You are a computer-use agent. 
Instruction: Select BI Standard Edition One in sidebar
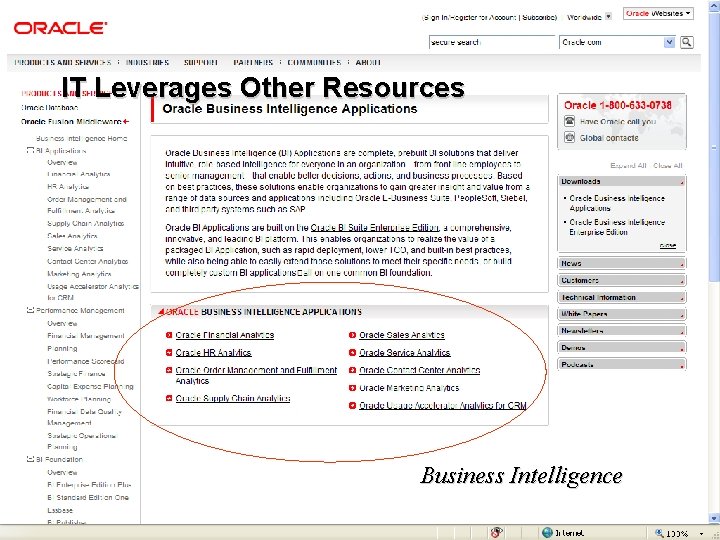click(x=88, y=497)
